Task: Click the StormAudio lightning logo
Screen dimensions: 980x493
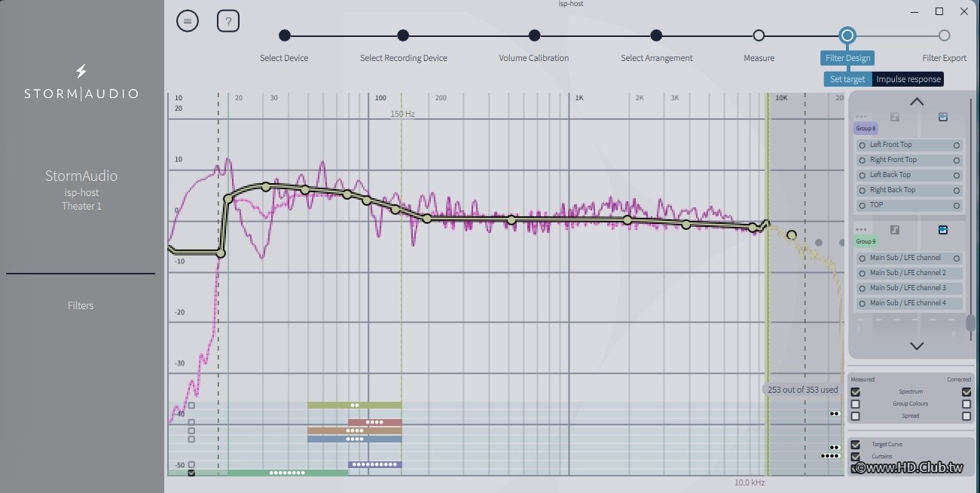Action: (81, 72)
